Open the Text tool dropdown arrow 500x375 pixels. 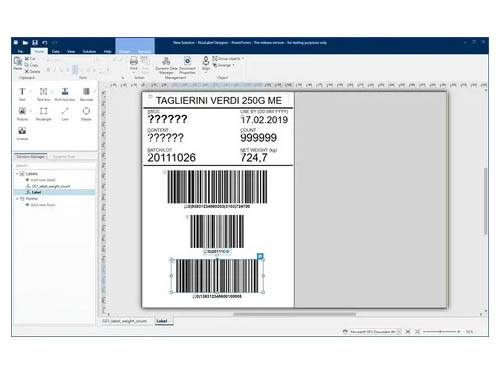pos(30,91)
